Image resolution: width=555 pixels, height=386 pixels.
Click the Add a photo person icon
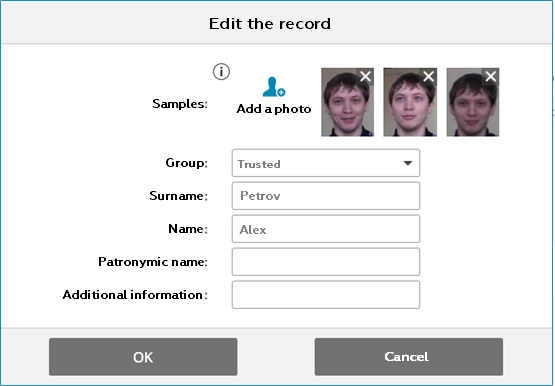point(274,87)
